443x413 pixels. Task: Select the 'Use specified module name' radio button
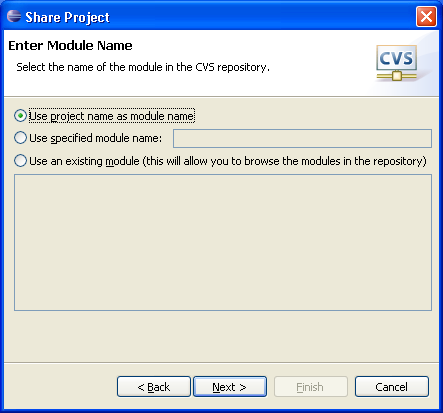point(20,138)
